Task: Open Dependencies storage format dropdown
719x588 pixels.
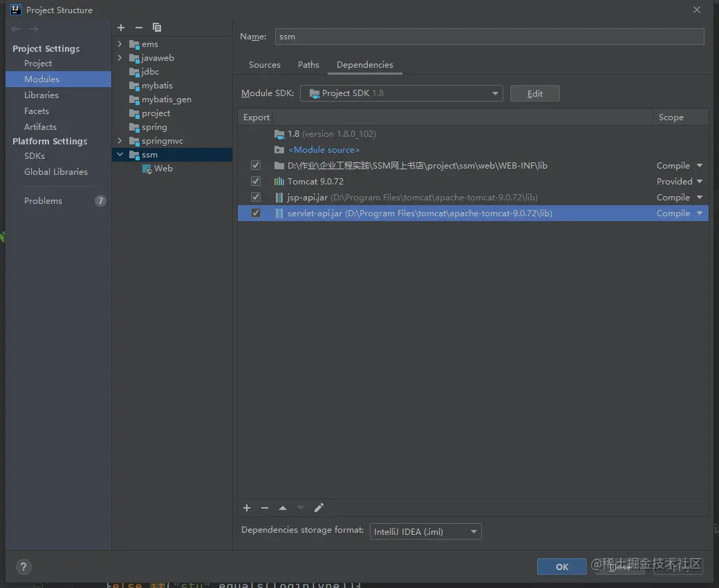Action: 426,531
